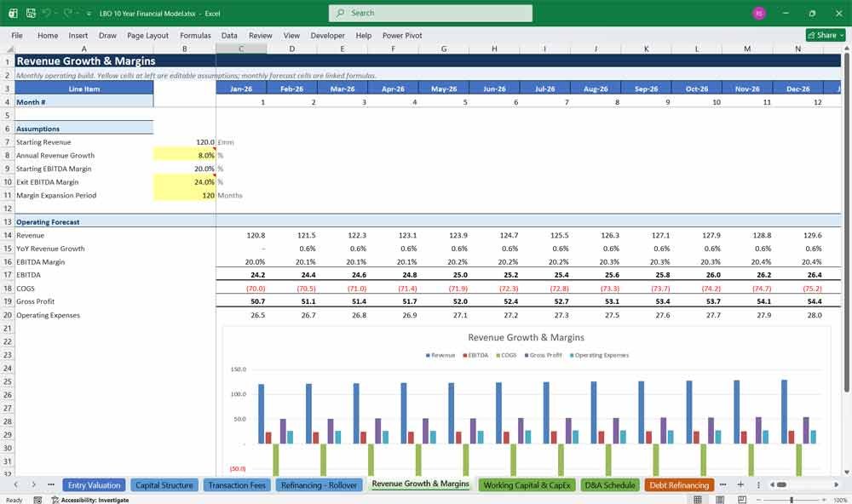Viewport: 852px width, 504px height.
Task: Switch to D&A Schedule sheet tab
Action: (x=610, y=485)
